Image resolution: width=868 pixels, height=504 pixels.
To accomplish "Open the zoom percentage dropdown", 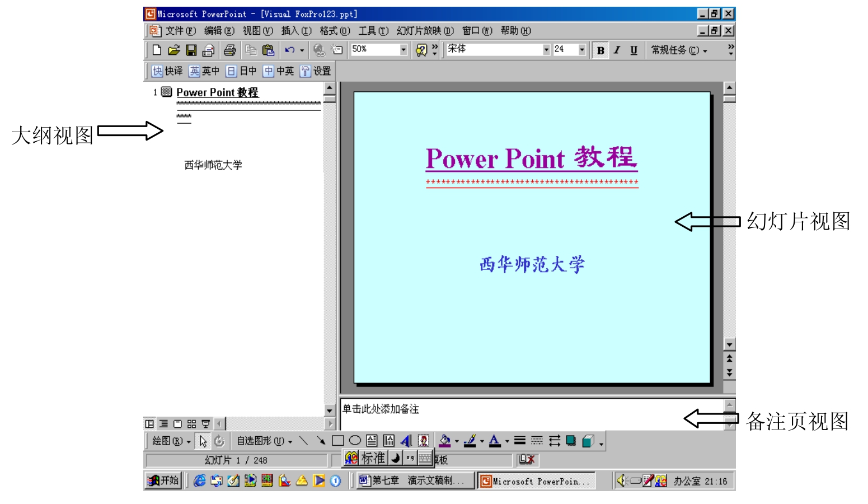I will click(x=403, y=50).
